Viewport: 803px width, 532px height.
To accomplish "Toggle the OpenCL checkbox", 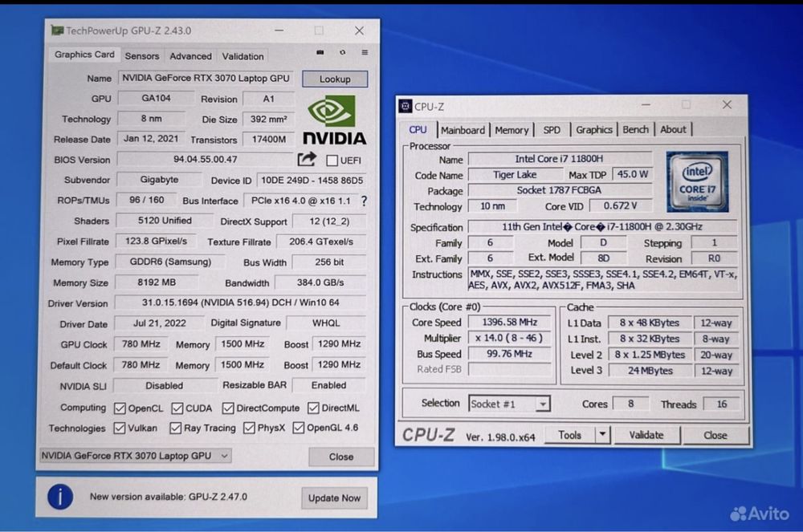I will 120,408.
